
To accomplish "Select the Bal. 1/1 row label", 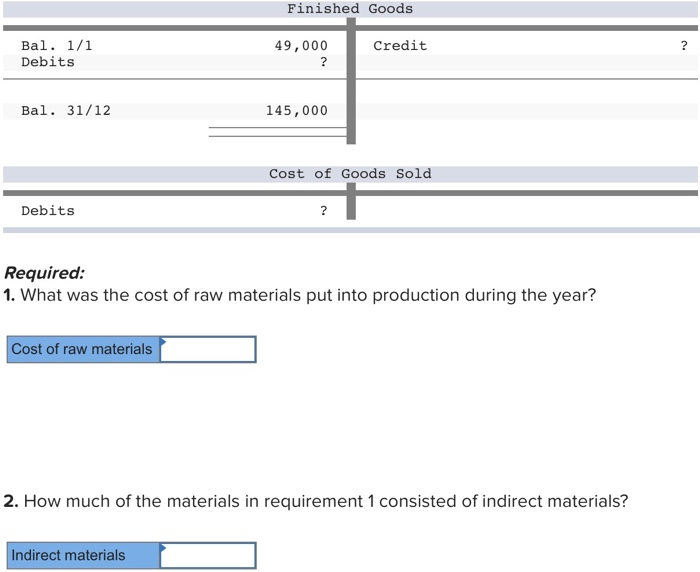I will click(x=57, y=46).
